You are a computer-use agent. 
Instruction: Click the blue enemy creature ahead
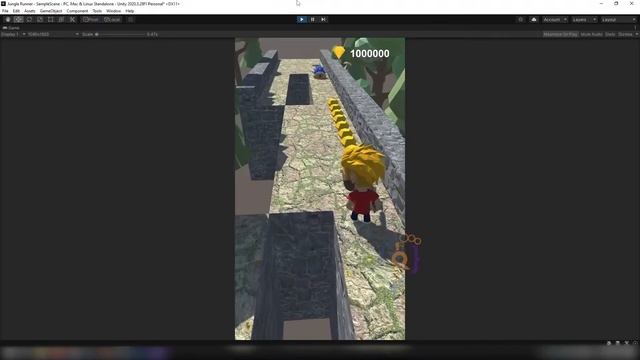(320, 71)
